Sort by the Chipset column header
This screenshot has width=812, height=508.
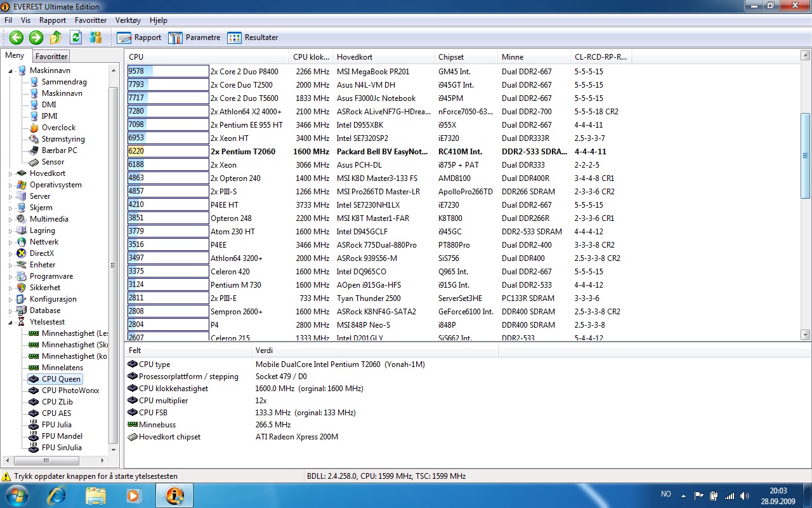465,57
